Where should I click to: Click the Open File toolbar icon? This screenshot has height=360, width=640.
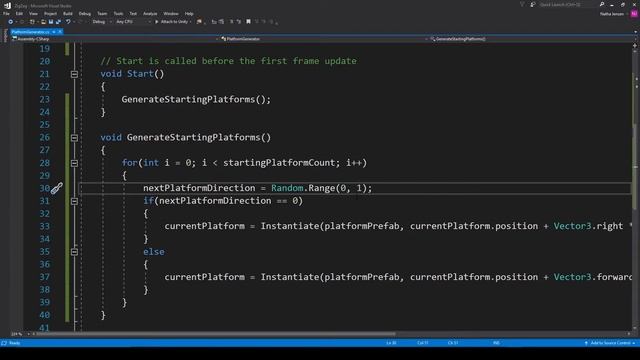click(43, 22)
